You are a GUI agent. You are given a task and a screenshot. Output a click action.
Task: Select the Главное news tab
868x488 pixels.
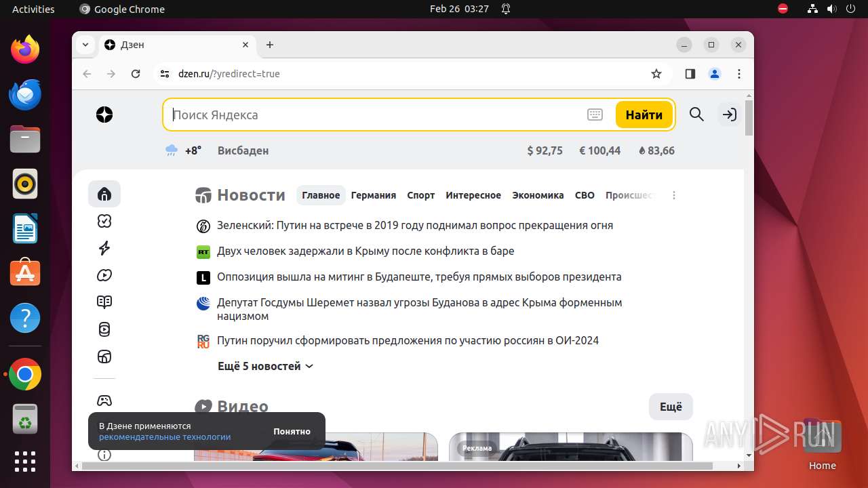point(321,195)
